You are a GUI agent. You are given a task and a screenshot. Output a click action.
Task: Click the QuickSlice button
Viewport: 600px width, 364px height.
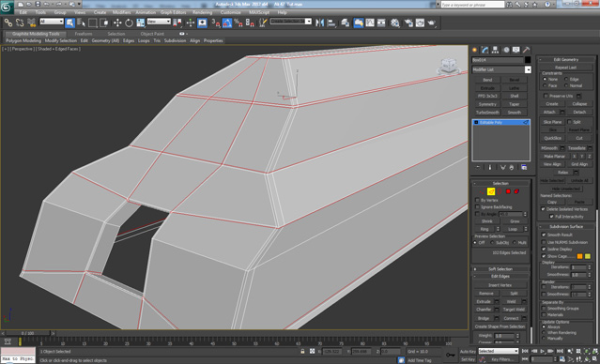coord(552,139)
